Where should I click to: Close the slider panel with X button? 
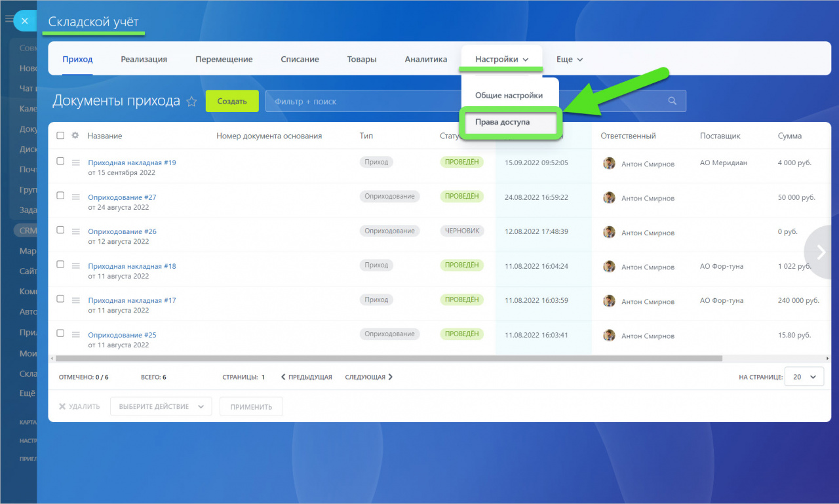[24, 21]
